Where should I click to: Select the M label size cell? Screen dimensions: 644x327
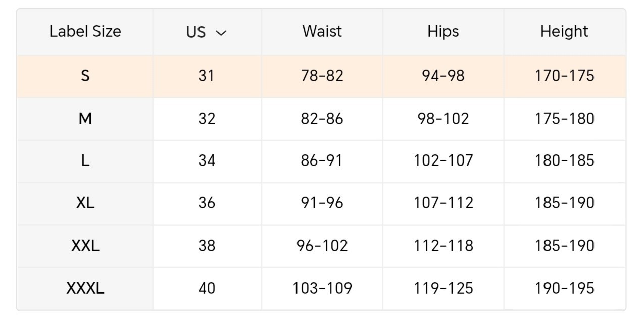click(x=85, y=119)
